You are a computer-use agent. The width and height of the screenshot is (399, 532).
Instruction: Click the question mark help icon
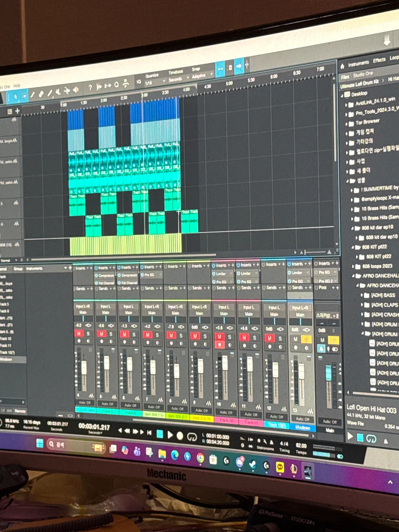pos(90,88)
